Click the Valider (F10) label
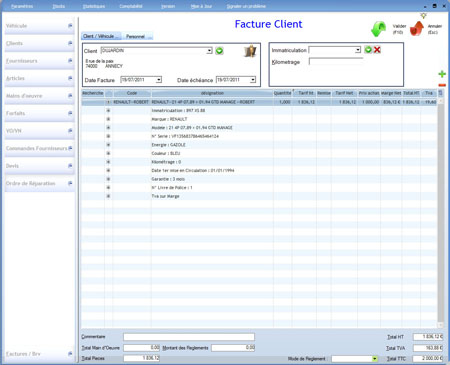 [399, 29]
